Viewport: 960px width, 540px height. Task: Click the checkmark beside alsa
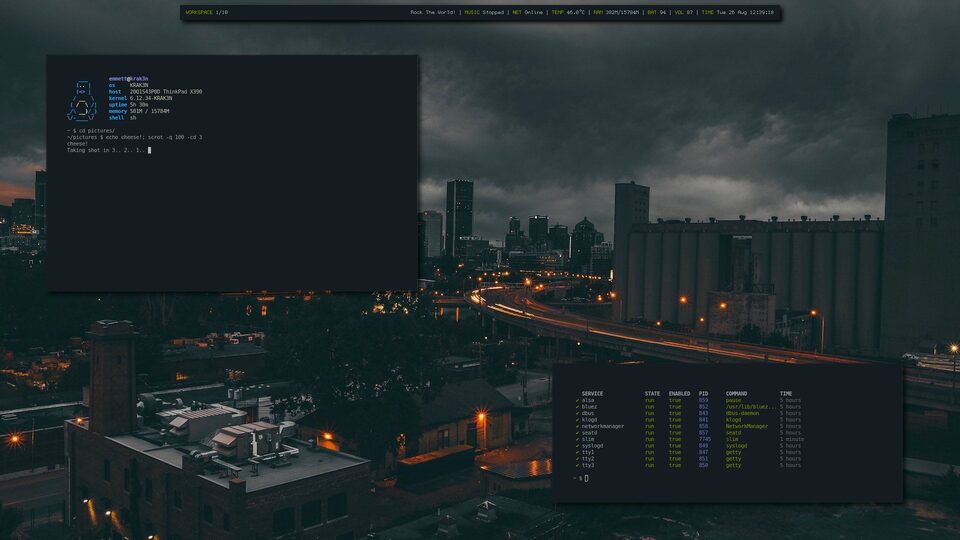(x=577, y=400)
